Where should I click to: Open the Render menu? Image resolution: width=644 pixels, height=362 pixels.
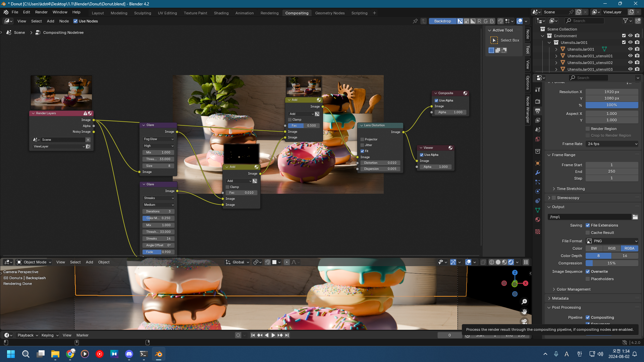pyautogui.click(x=41, y=12)
